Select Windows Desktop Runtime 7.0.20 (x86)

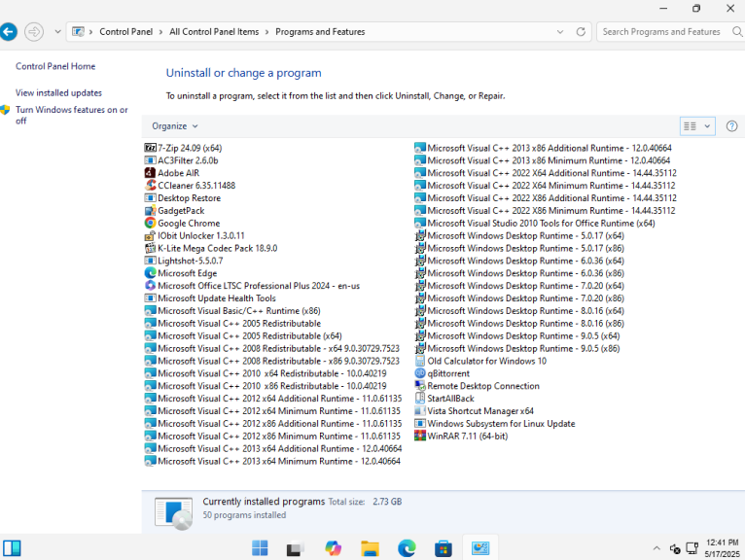pyautogui.click(x=518, y=297)
